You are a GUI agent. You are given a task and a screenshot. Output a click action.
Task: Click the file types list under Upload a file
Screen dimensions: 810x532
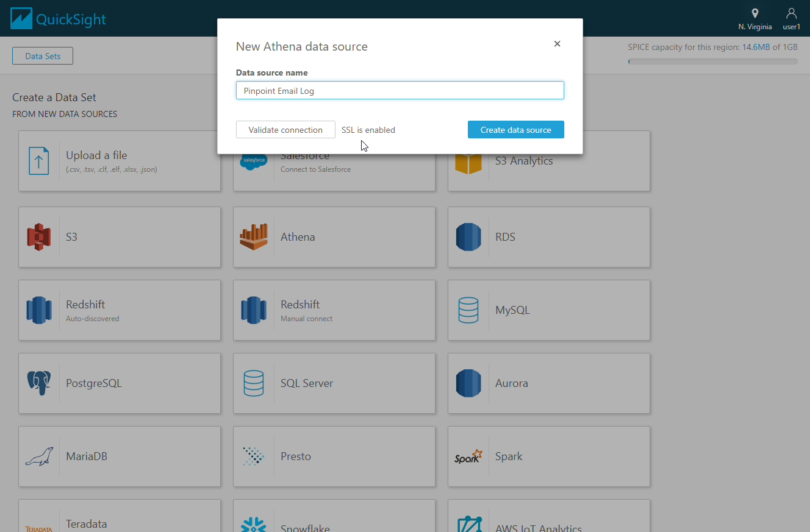pos(112,169)
